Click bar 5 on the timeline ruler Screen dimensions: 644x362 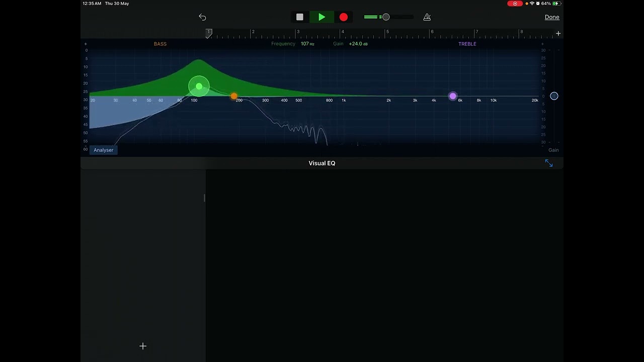[387, 32]
